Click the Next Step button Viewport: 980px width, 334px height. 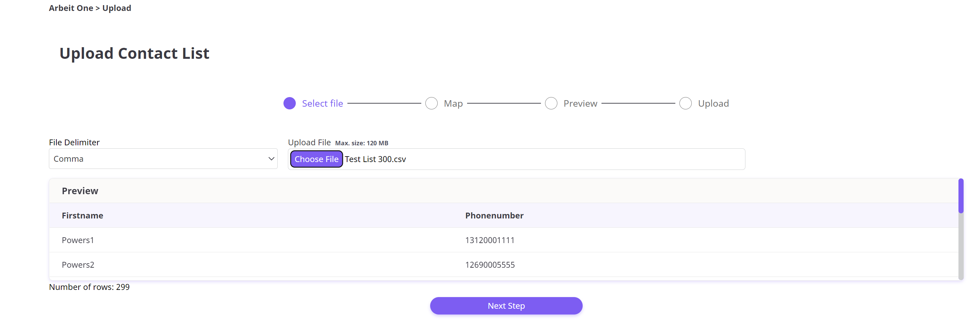coord(506,306)
